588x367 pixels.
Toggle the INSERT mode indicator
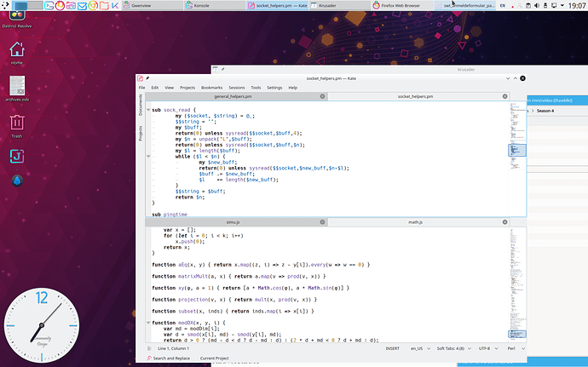coord(392,348)
